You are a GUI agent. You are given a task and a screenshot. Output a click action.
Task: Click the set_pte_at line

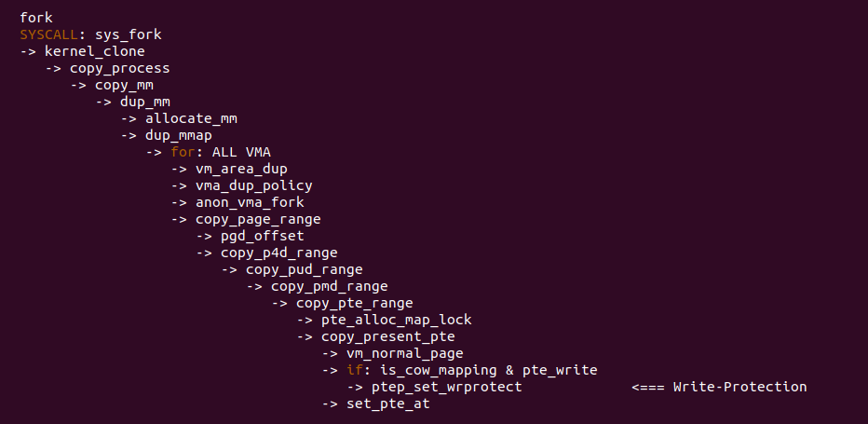point(388,403)
